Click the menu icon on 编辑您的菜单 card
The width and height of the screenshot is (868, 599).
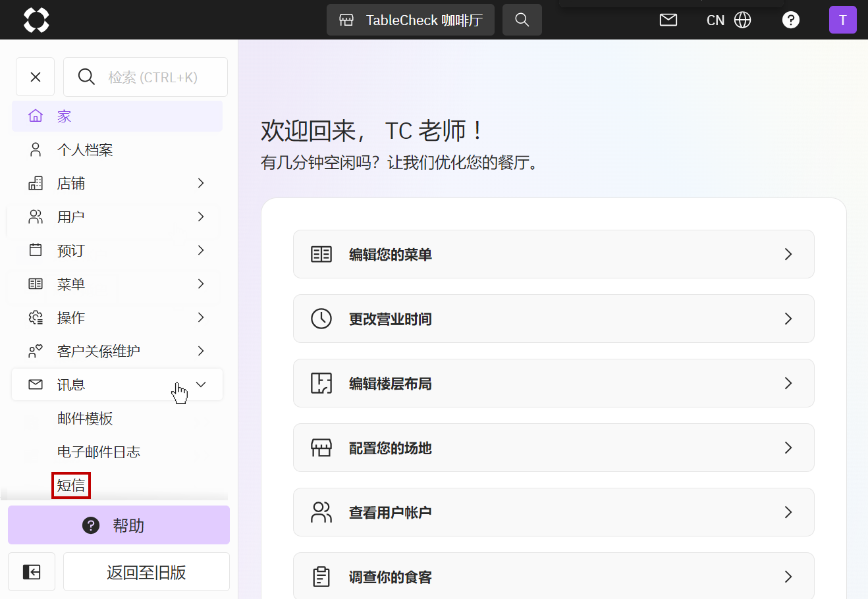tap(321, 254)
